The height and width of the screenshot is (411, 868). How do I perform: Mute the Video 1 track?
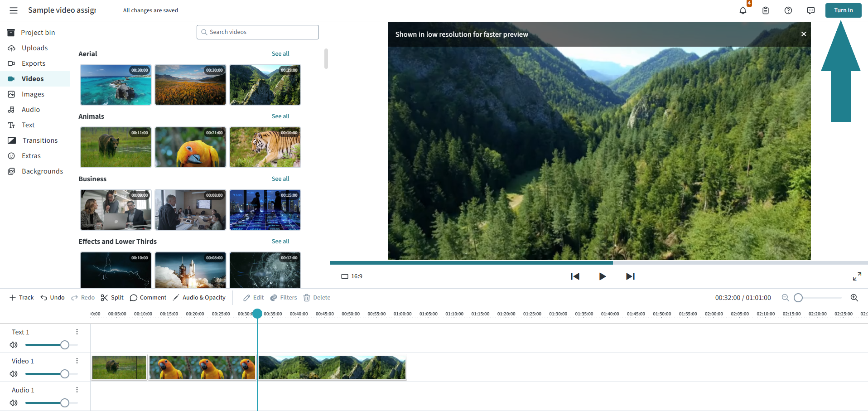[14, 374]
